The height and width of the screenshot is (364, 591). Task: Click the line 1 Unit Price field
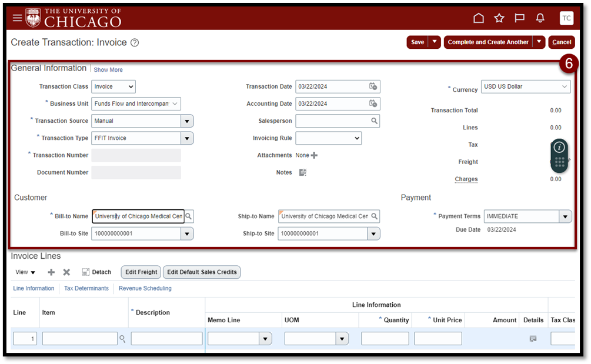(438, 339)
